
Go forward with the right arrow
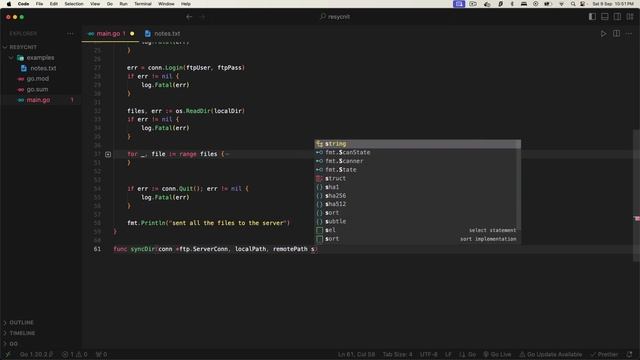tap(202, 17)
